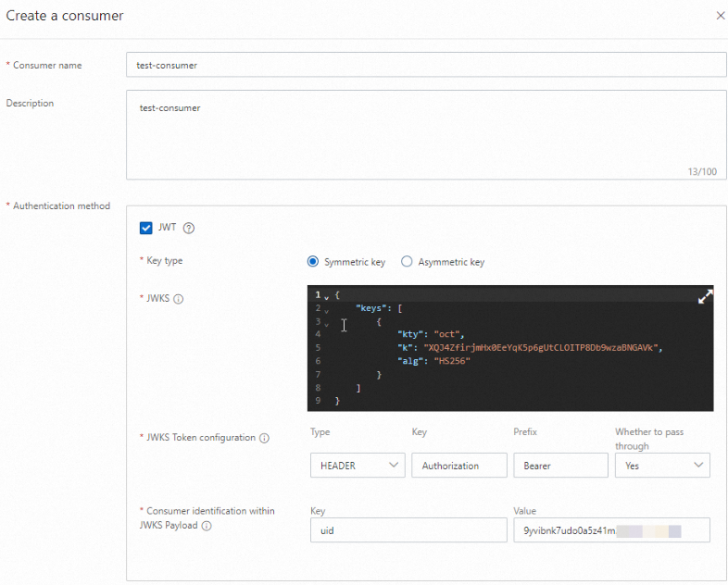This screenshot has width=728, height=585.
Task: Click the help icon next to JWT
Action: (x=189, y=229)
